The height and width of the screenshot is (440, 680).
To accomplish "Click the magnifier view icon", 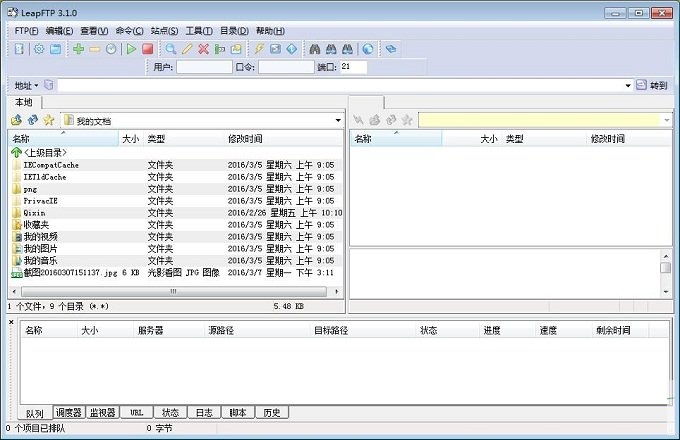I will pos(170,49).
